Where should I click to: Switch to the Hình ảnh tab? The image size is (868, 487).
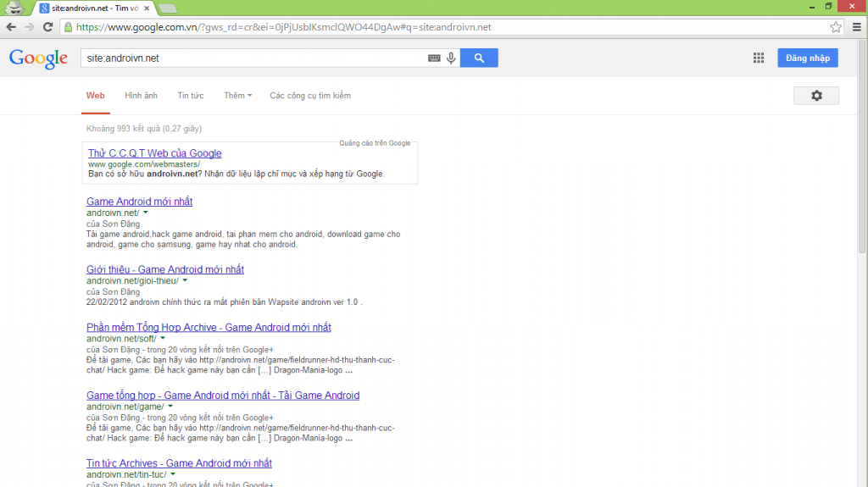point(142,96)
